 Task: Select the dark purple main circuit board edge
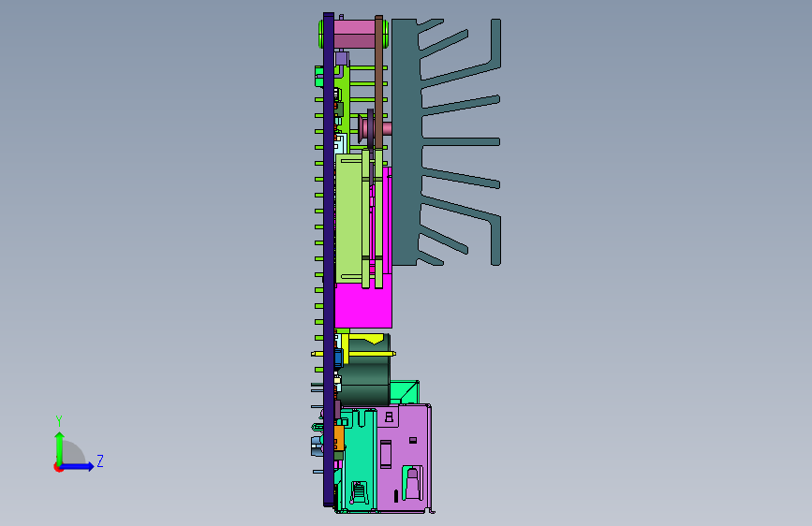coord(329,259)
